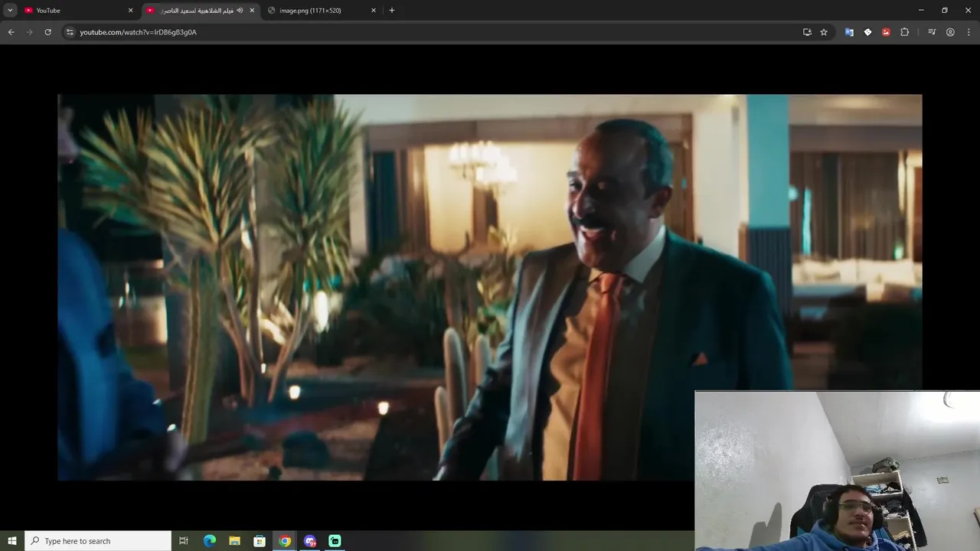Focus the youtube.com address bar URL
The height and width of the screenshot is (551, 980).
click(x=138, y=32)
